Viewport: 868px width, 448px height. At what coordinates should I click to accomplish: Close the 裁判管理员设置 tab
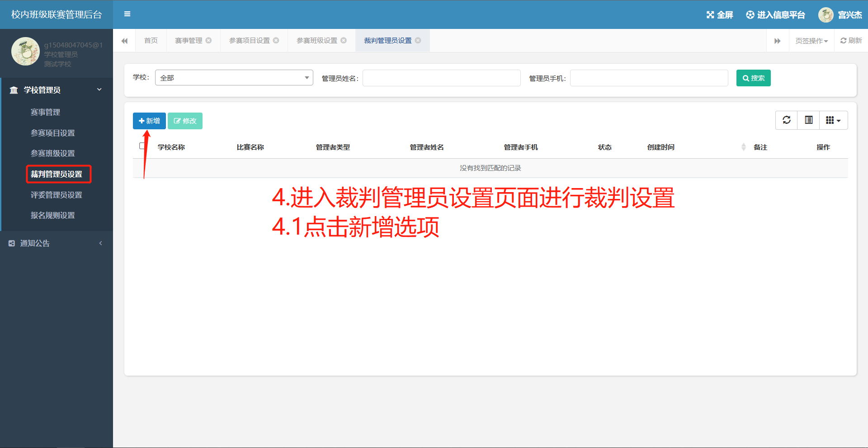(418, 40)
